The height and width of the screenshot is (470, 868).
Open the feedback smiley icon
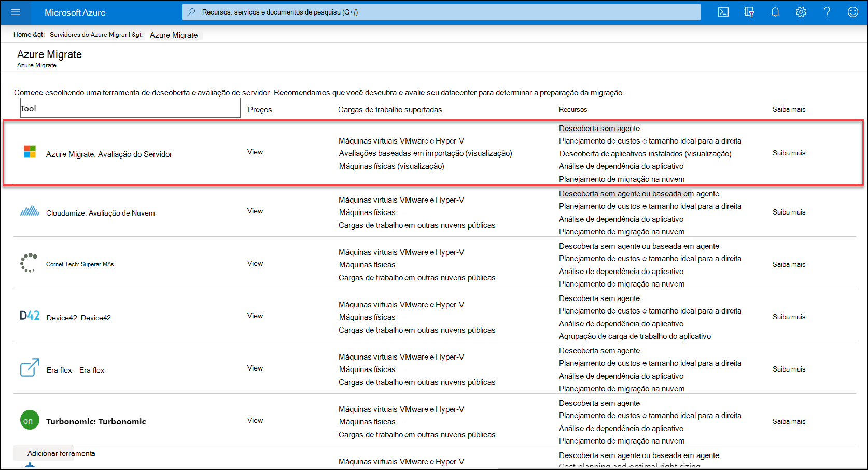(853, 12)
